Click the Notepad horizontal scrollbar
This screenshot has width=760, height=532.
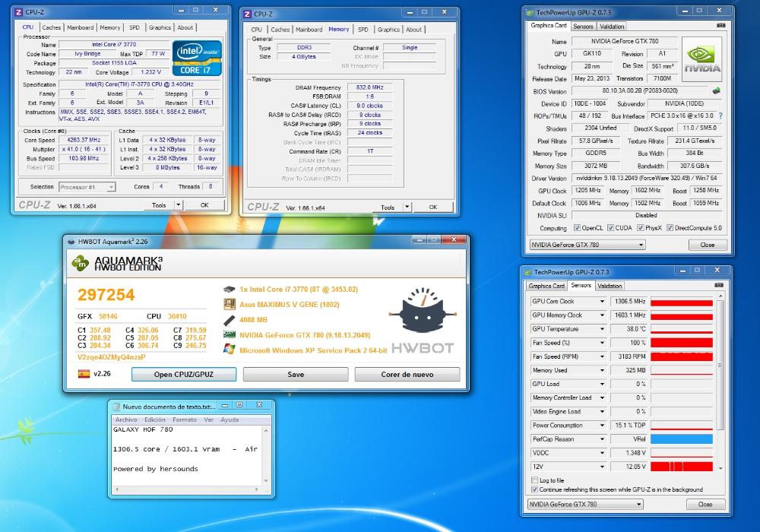click(187, 489)
